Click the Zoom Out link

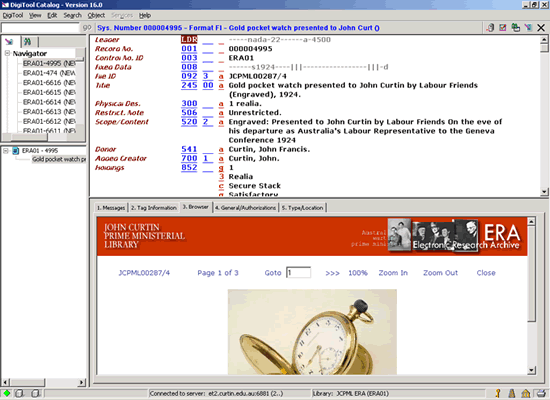[441, 273]
